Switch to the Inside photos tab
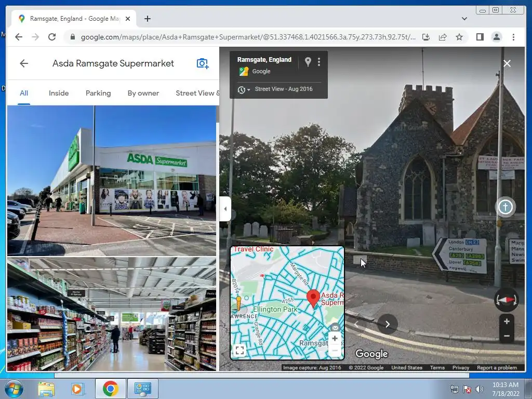This screenshot has width=532, height=399. (59, 94)
